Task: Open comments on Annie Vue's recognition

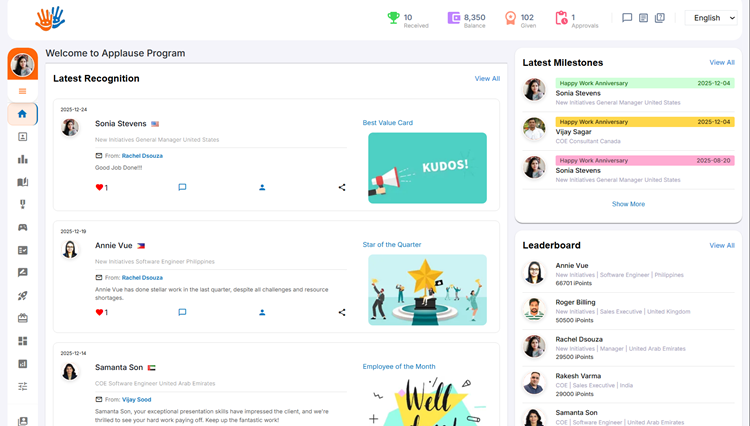Action: coord(182,312)
